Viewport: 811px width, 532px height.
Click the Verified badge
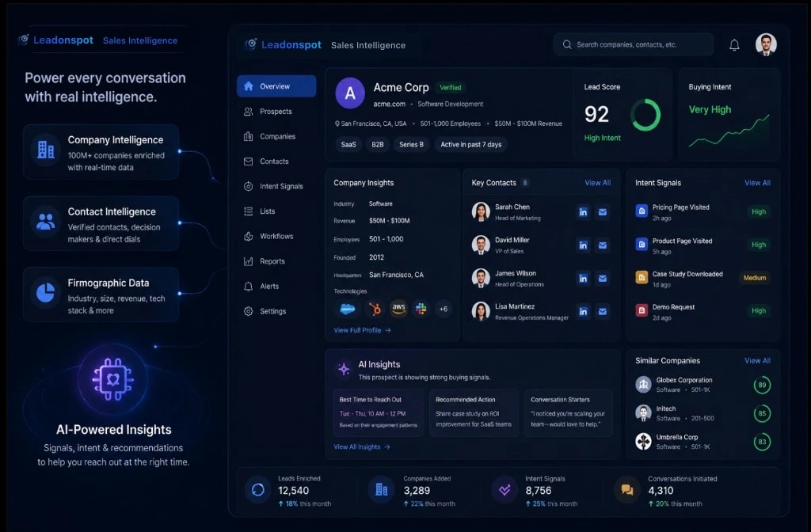450,87
